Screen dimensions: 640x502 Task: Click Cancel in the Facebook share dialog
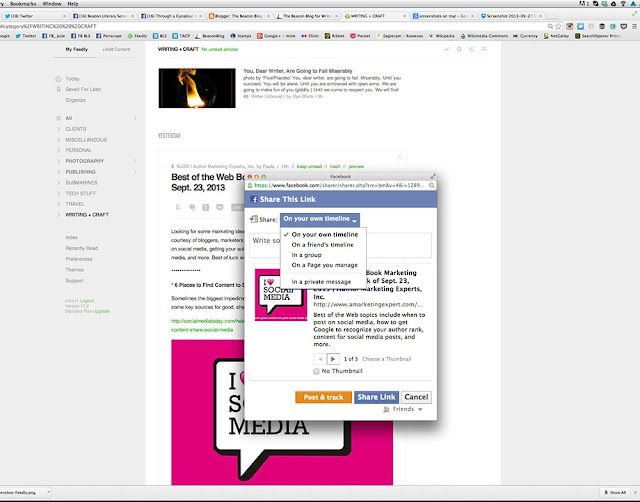(416, 397)
